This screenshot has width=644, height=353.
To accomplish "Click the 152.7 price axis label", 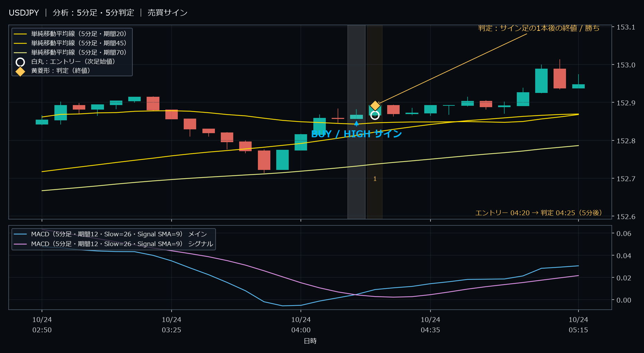I will 626,179.
